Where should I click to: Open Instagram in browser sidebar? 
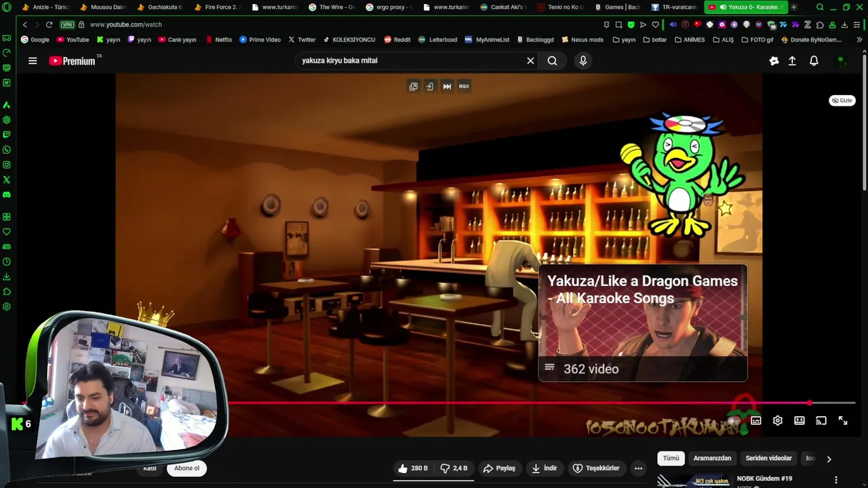coord(7,165)
